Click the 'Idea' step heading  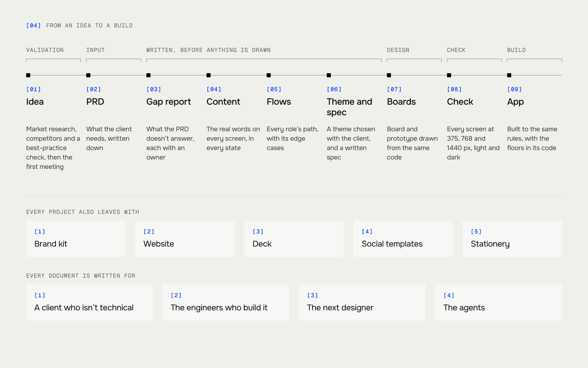point(35,102)
